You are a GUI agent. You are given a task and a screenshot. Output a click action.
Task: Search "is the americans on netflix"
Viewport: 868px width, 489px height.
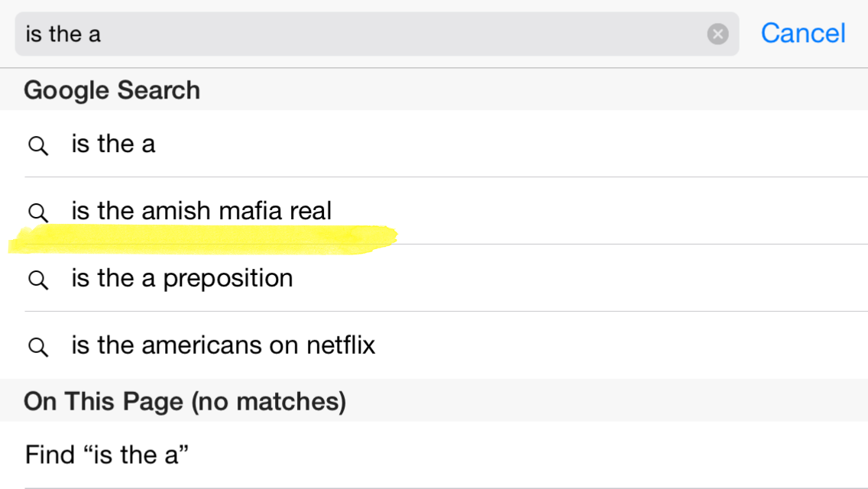click(x=223, y=345)
